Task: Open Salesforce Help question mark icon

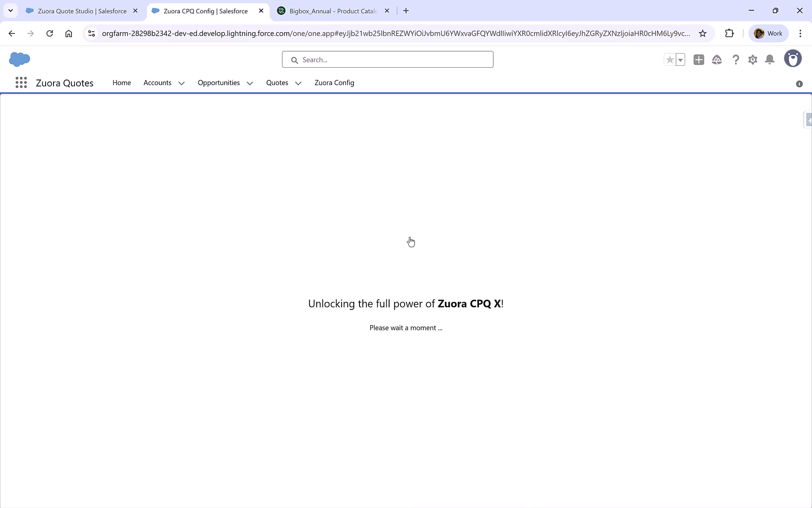Action: 735,60
